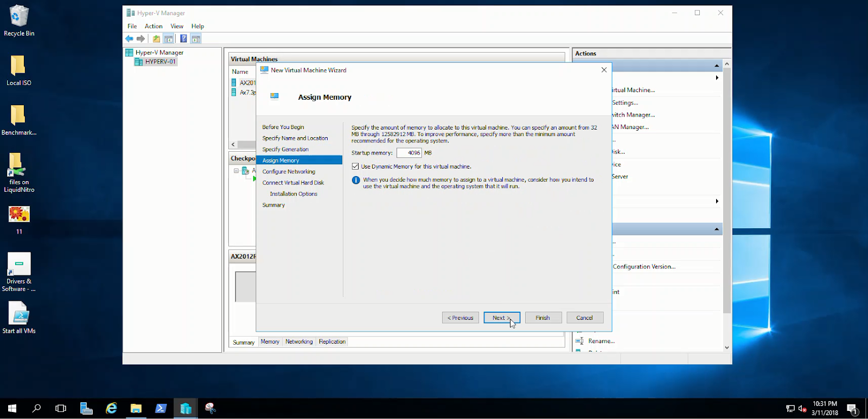Select the desktop icon labeled 11
Screen dimensions: 868x419
click(x=19, y=220)
